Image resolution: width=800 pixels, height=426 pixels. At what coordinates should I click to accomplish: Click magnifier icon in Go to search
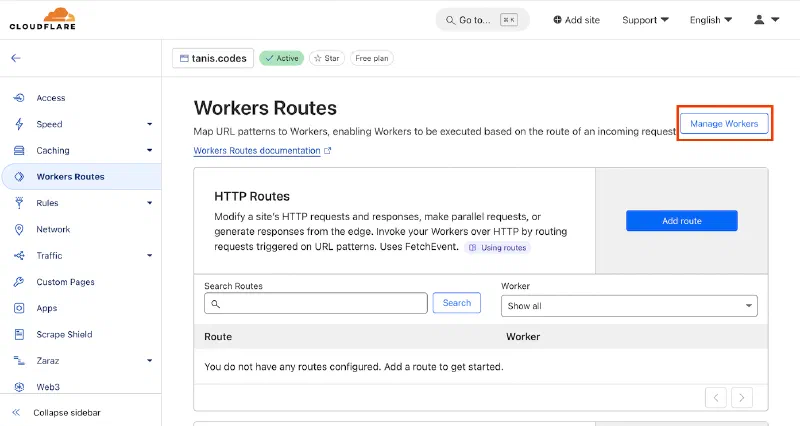[x=450, y=20]
